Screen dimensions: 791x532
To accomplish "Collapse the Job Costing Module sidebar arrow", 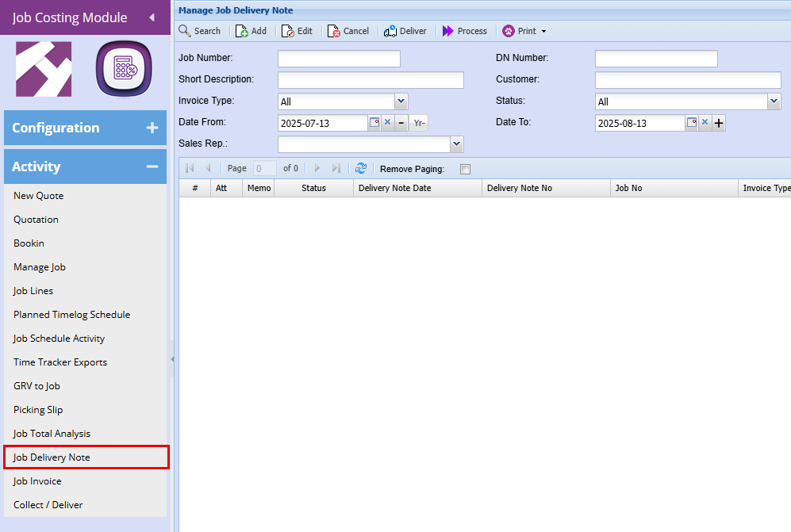I will point(152,17).
